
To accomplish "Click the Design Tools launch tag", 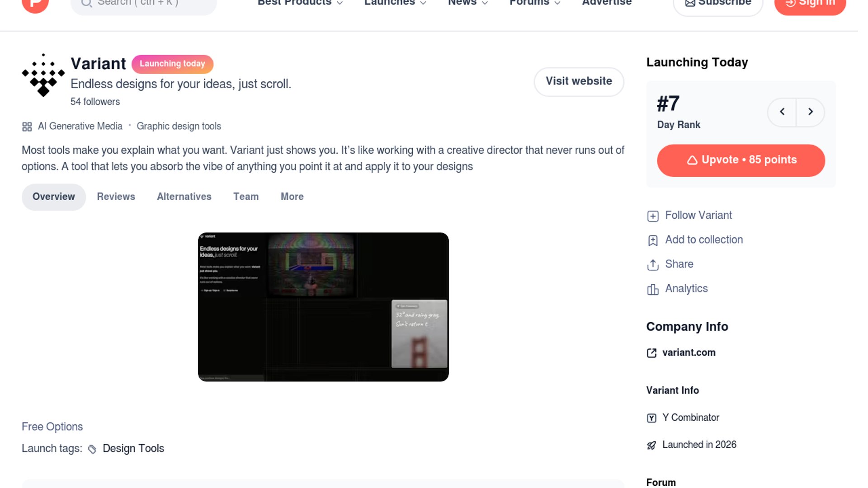I will [x=133, y=448].
